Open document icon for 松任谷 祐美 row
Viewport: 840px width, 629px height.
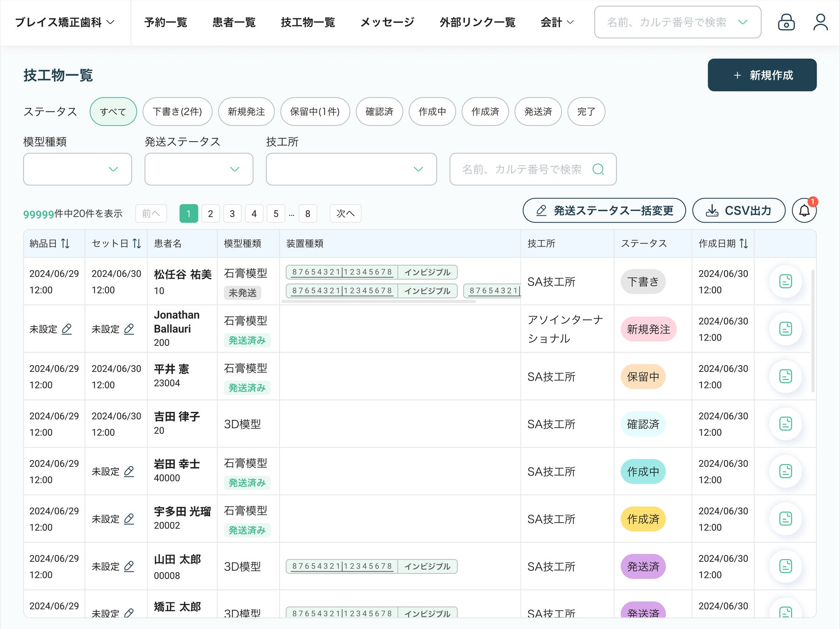(785, 281)
